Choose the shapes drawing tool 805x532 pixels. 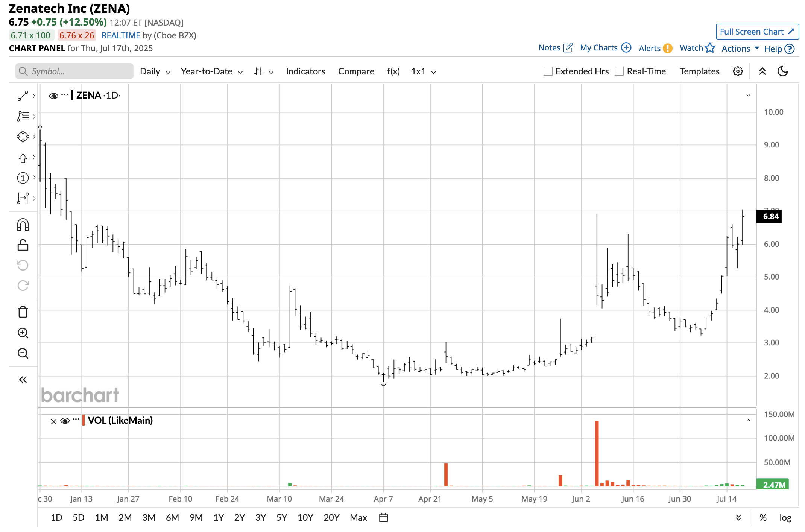[x=23, y=137]
